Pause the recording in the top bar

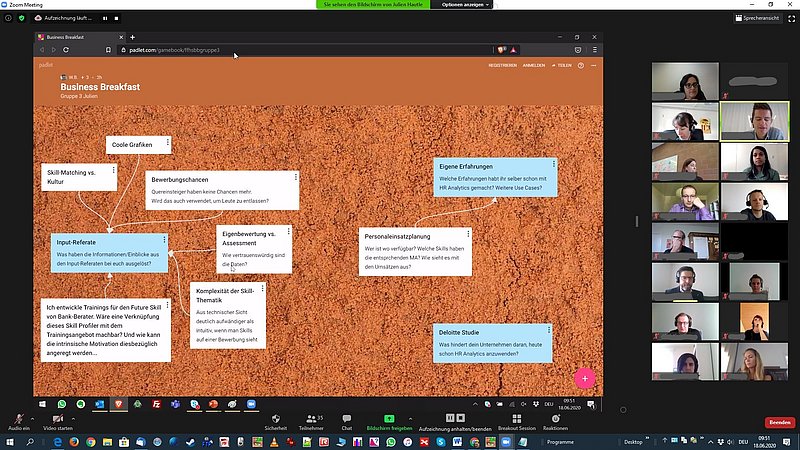105,18
